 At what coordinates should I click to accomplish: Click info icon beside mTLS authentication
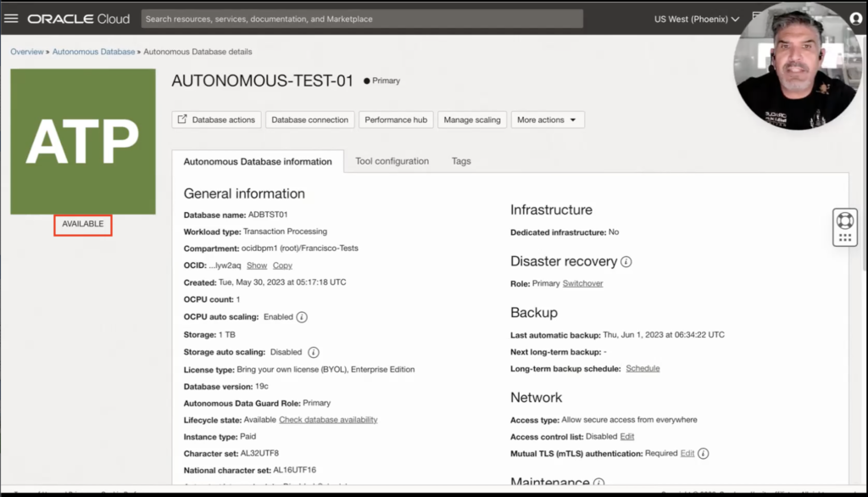704,454
